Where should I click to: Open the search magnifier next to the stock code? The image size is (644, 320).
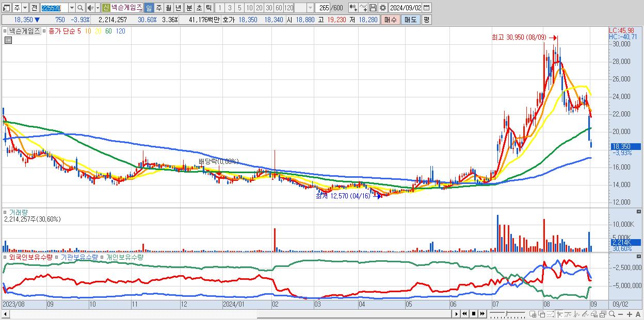(x=81, y=8)
